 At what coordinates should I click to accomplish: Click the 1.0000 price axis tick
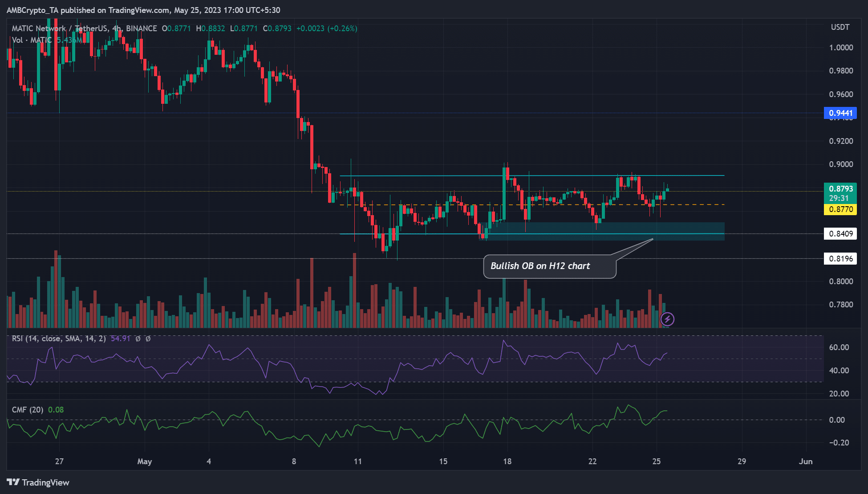[841, 48]
